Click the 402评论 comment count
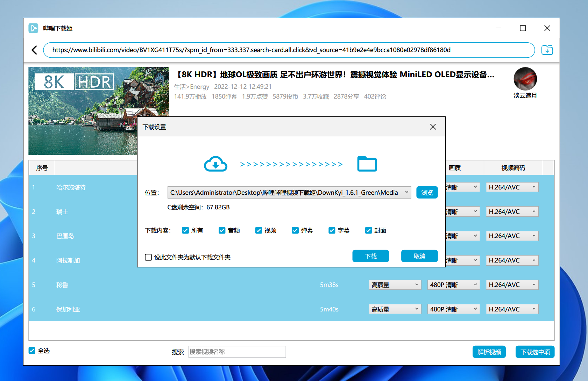 (375, 96)
